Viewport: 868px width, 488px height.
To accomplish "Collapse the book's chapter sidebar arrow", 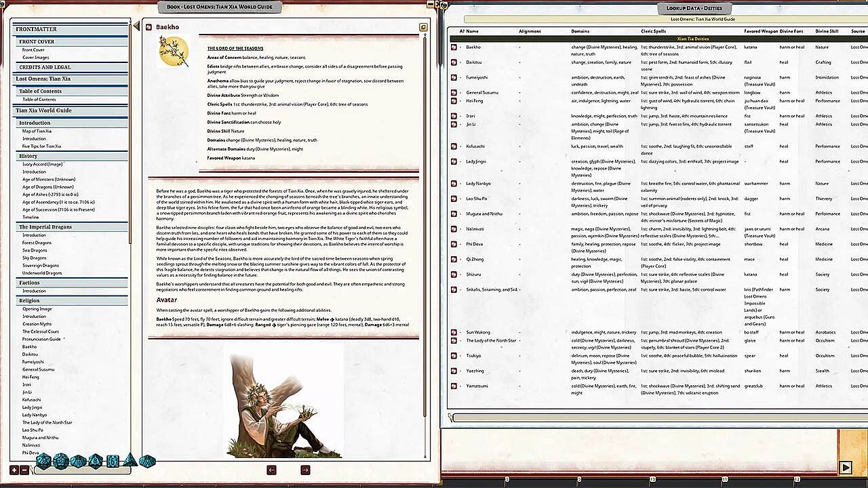I will [136, 26].
